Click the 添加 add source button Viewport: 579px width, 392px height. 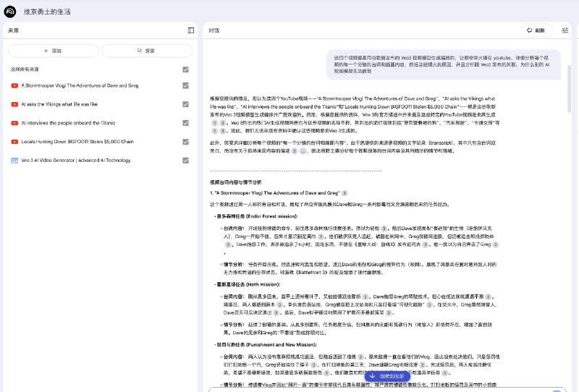click(x=53, y=51)
